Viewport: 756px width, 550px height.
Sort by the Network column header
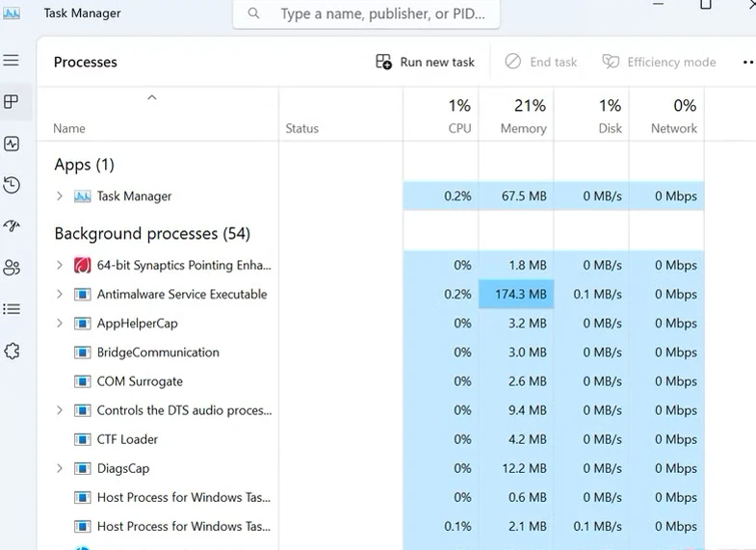[x=666, y=116]
